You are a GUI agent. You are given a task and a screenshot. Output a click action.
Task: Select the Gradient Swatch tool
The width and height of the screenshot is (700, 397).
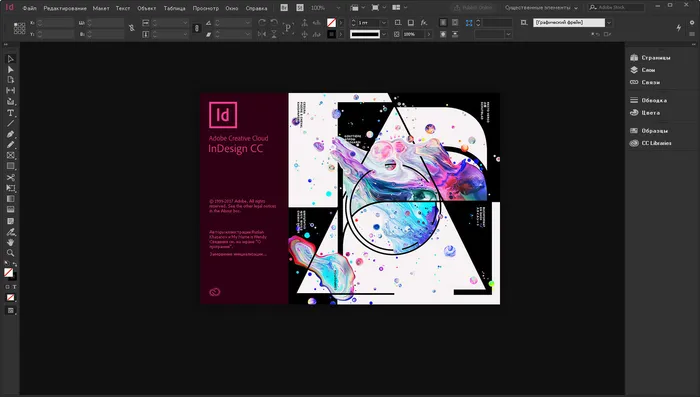pyautogui.click(x=10, y=199)
